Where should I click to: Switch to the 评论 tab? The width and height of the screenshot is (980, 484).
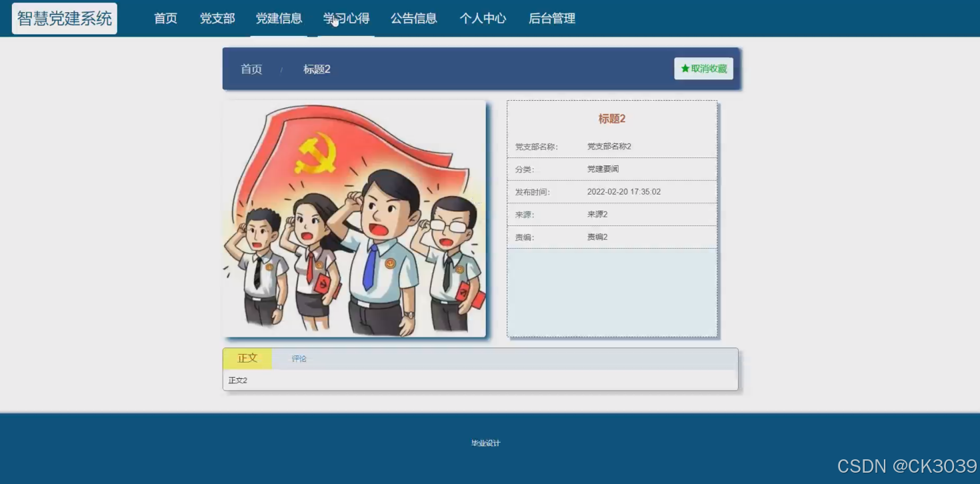[299, 359]
